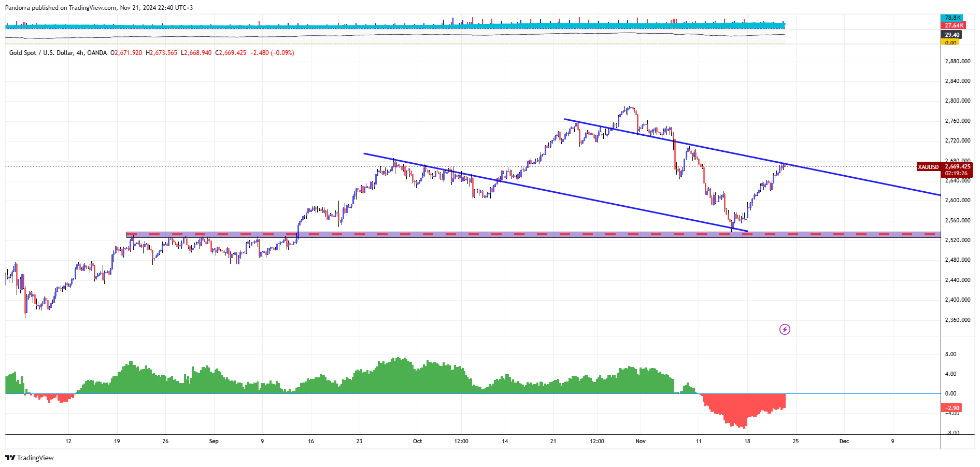This screenshot has width=980, height=467.
Task: Click the 16 date label on time axis
Action: point(311,441)
